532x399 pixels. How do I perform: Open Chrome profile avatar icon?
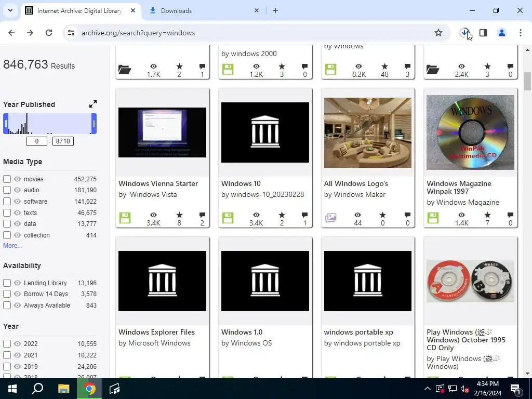501,33
